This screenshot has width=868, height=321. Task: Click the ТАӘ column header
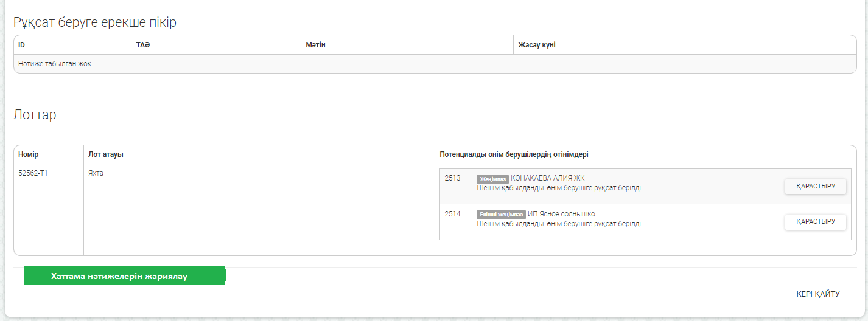pyautogui.click(x=143, y=45)
